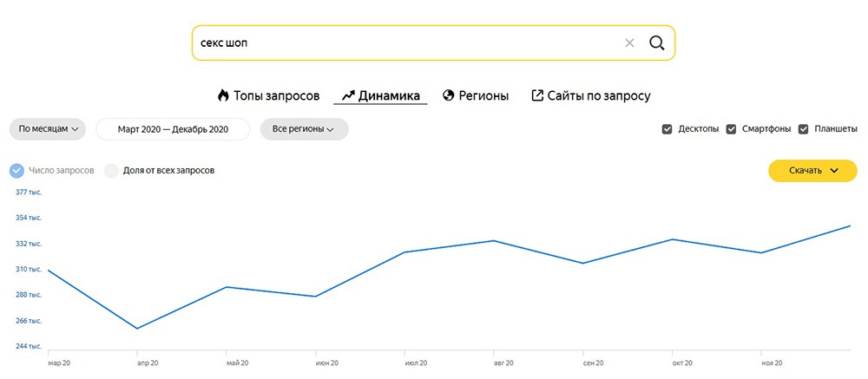Click the 288 тыс. axis label
The image size is (868, 379).
[x=30, y=295]
